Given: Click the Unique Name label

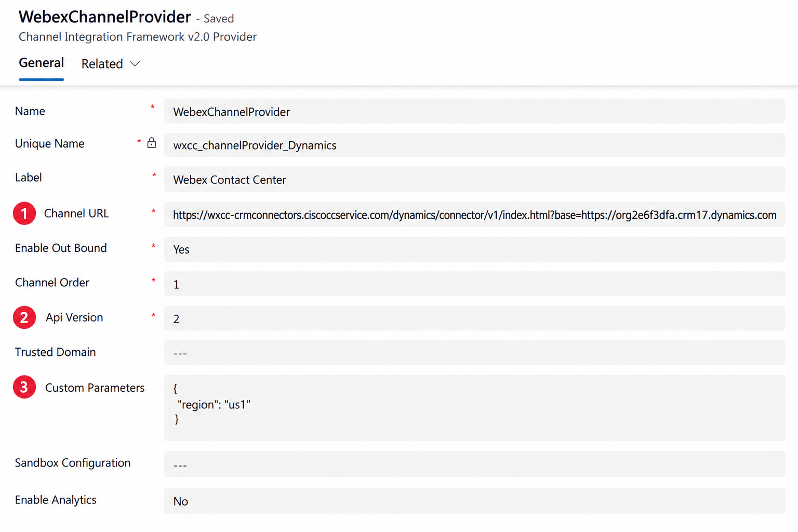Looking at the screenshot, I should [x=50, y=143].
